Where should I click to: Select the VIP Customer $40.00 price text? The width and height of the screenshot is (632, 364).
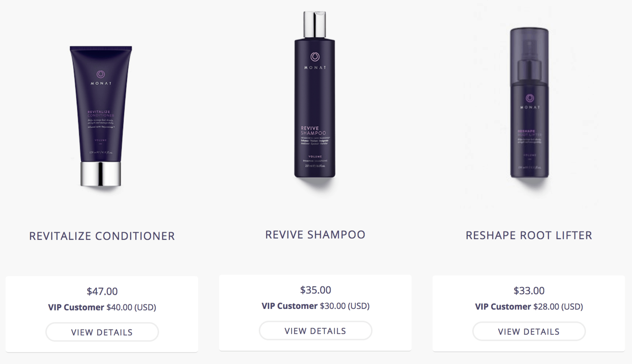102,307
